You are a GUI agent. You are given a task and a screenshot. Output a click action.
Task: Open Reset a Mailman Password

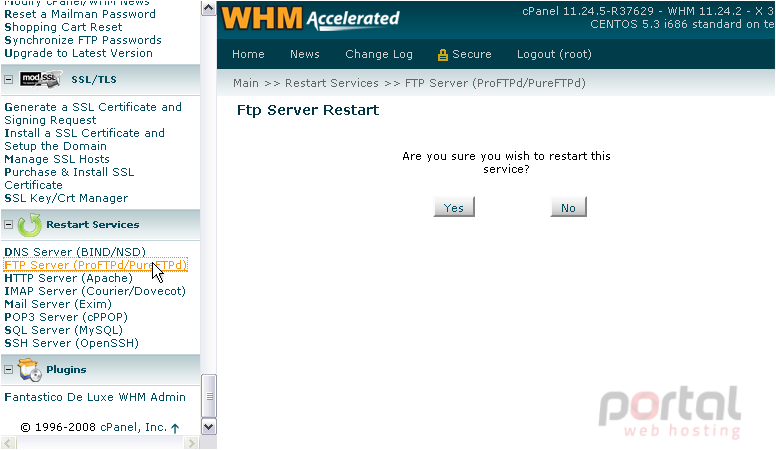coord(80,14)
